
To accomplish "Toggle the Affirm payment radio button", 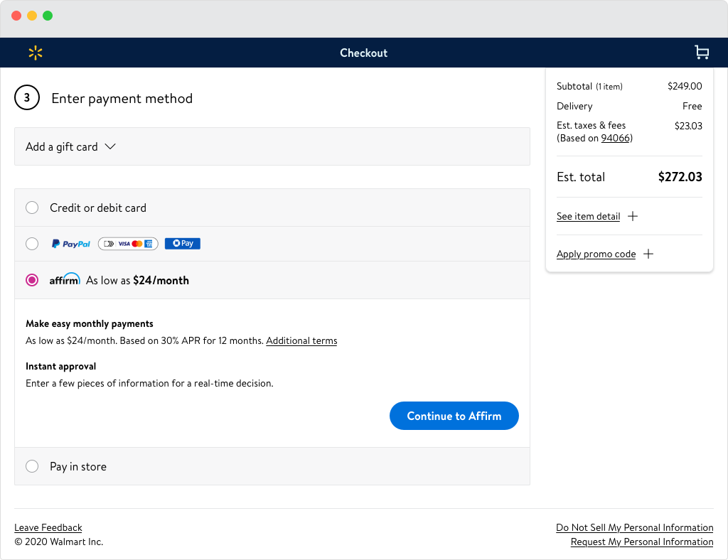I will (x=32, y=280).
